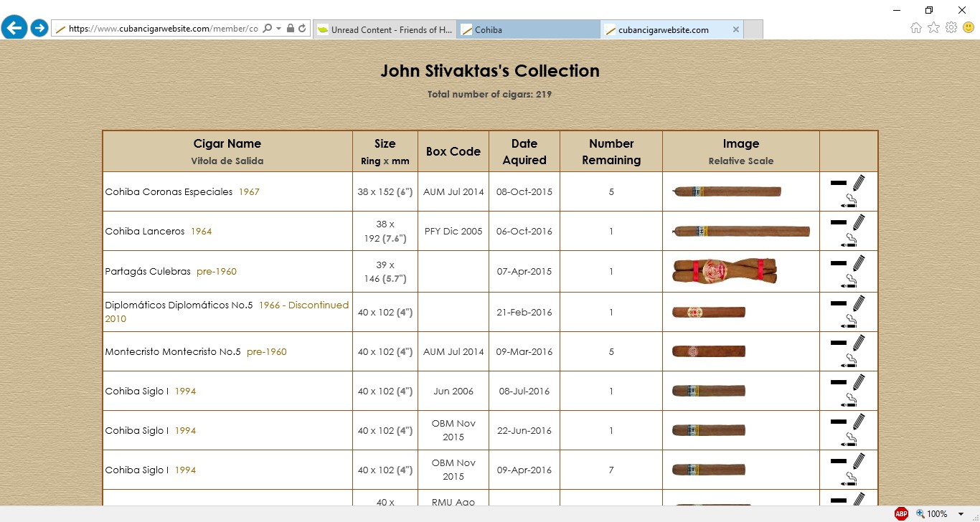Click smoking cigar icon for Partagás Culebras
The image size is (980, 522).
coord(849,281)
